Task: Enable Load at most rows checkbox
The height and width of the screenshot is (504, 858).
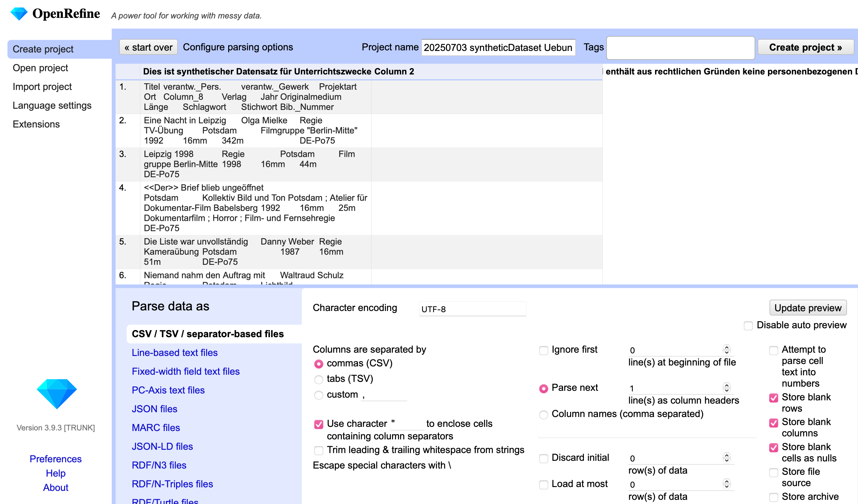Action: click(544, 485)
